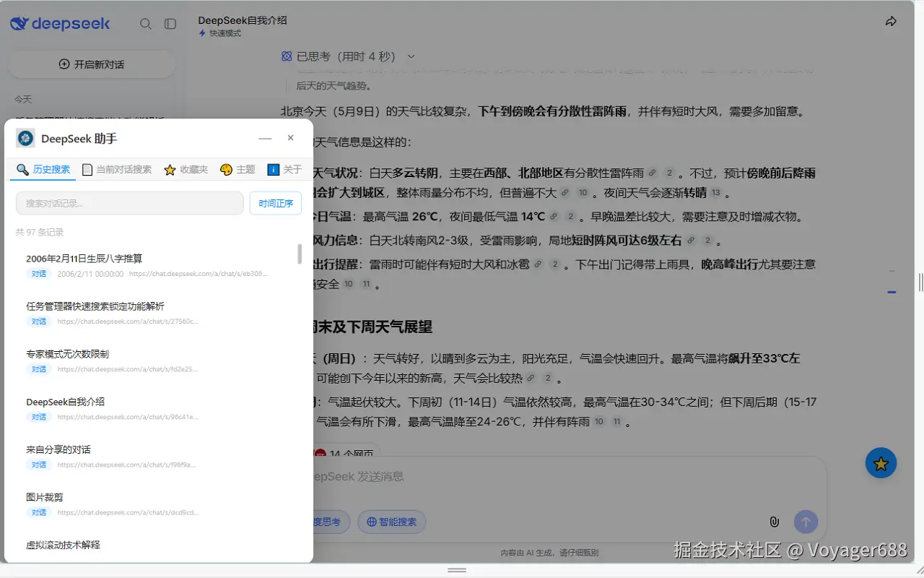This screenshot has width=924, height=578.
Task: Click the handle at bottom center
Action: (x=456, y=570)
